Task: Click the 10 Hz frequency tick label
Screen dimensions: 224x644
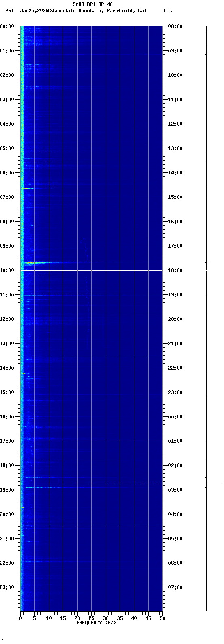Action: [x=49, y=618]
